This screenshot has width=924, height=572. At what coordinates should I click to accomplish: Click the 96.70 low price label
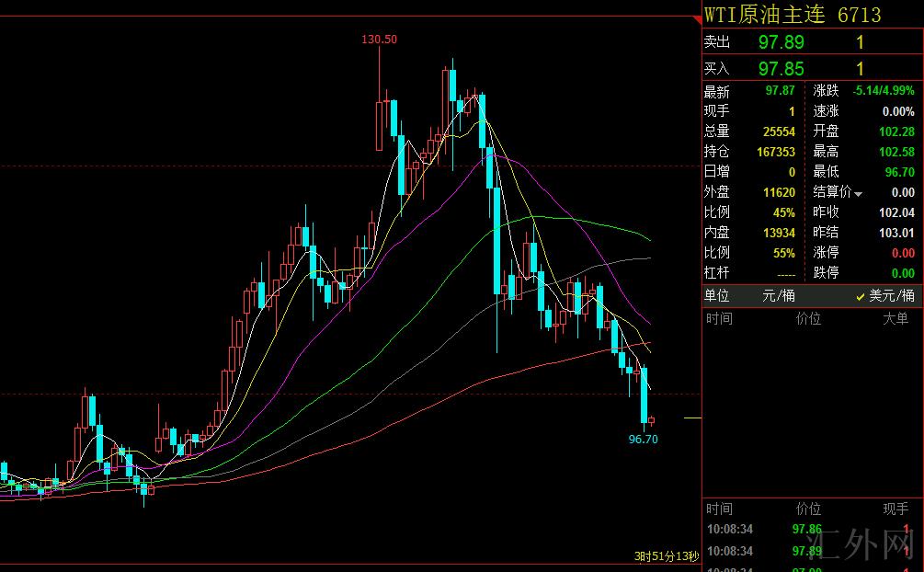(643, 440)
